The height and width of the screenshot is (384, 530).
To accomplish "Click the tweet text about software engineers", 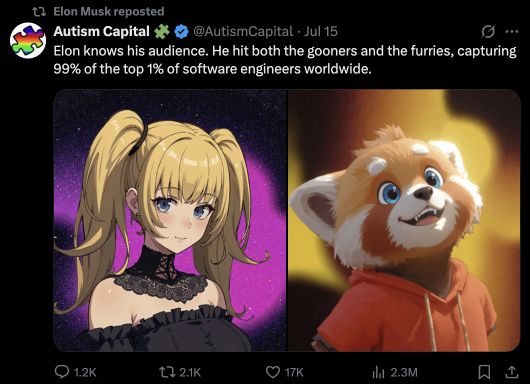I will (x=285, y=60).
